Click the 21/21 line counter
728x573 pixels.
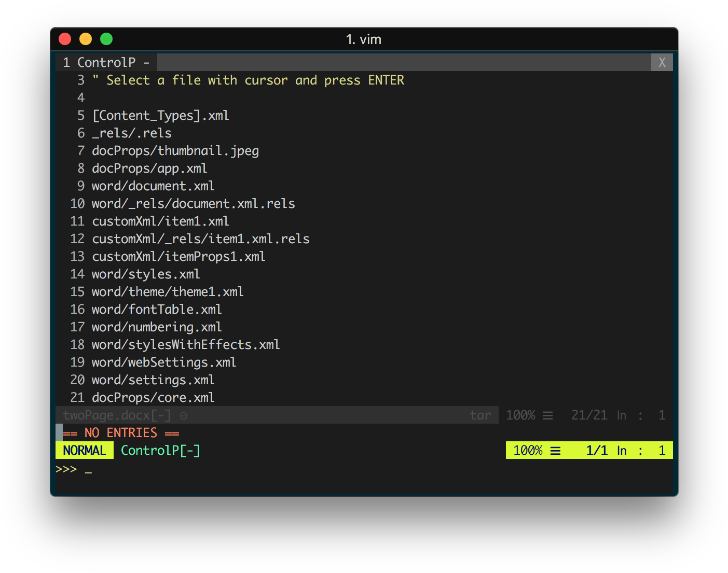pyautogui.click(x=589, y=415)
